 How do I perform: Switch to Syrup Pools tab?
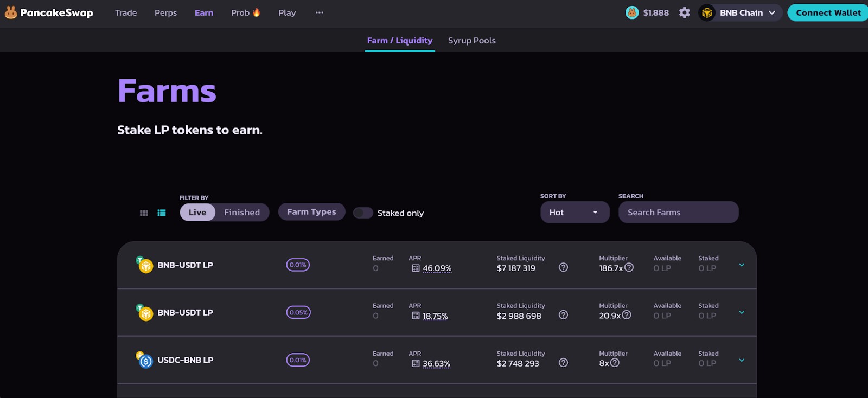click(472, 41)
